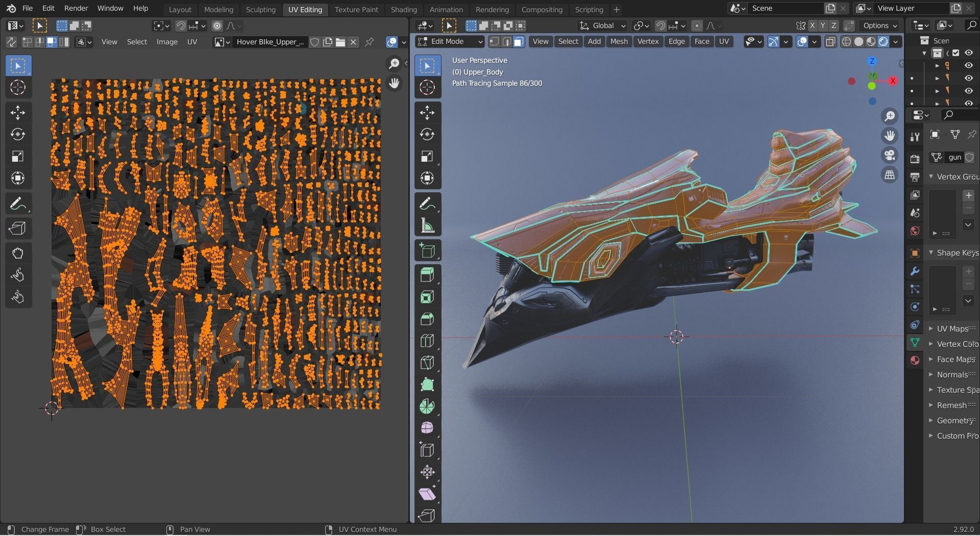Enable edge select mode in 3D viewport
Viewport: 980px width, 536px height.
506,42
